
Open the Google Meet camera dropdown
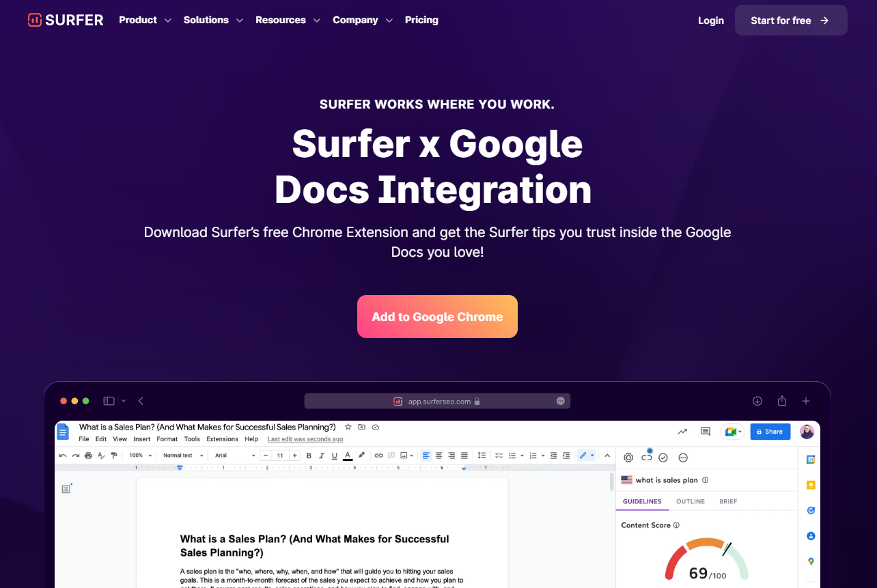pyautogui.click(x=733, y=432)
